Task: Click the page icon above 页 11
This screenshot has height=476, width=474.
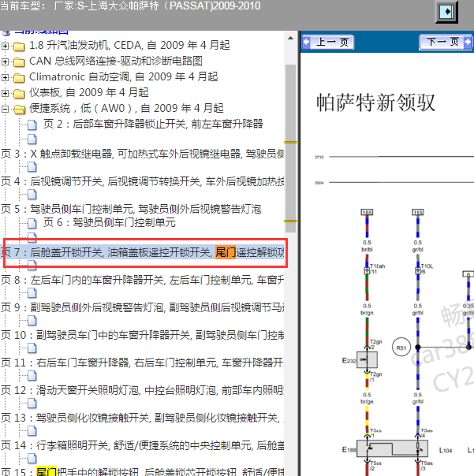Action: click(32, 348)
